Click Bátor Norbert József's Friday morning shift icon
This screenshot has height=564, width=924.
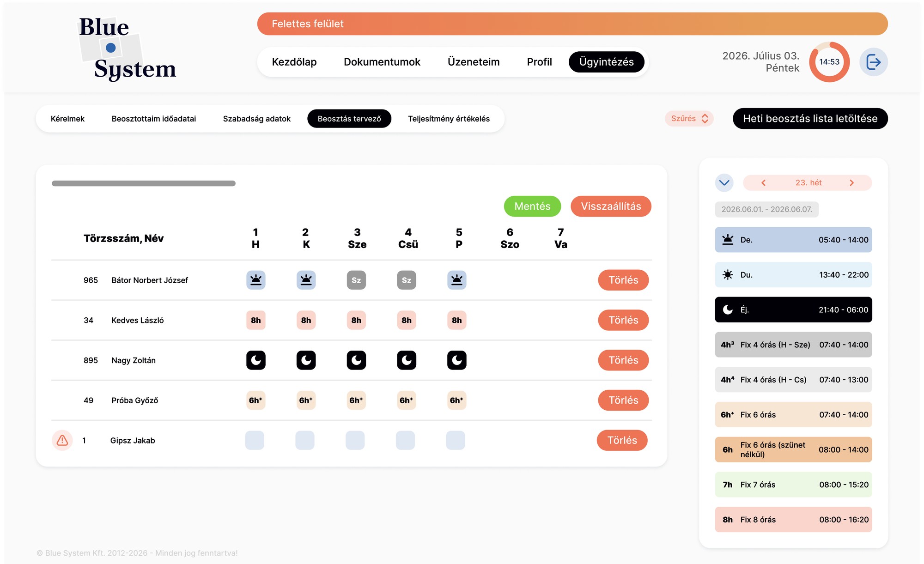pos(457,280)
